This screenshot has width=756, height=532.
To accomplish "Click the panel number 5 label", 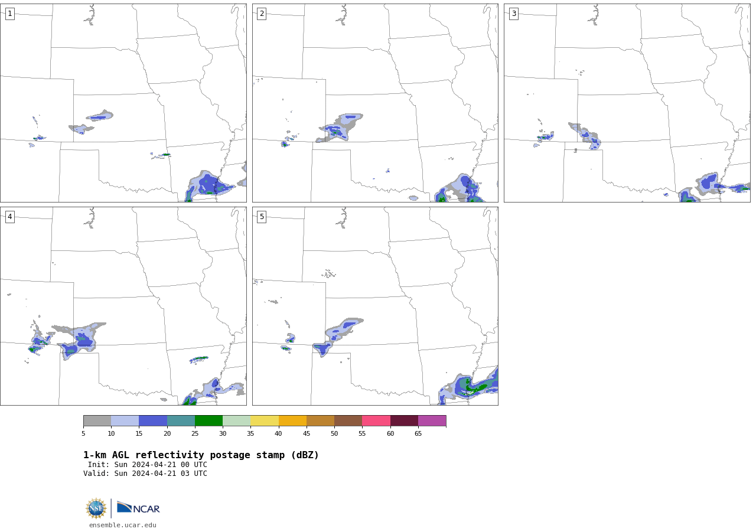I will (262, 217).
